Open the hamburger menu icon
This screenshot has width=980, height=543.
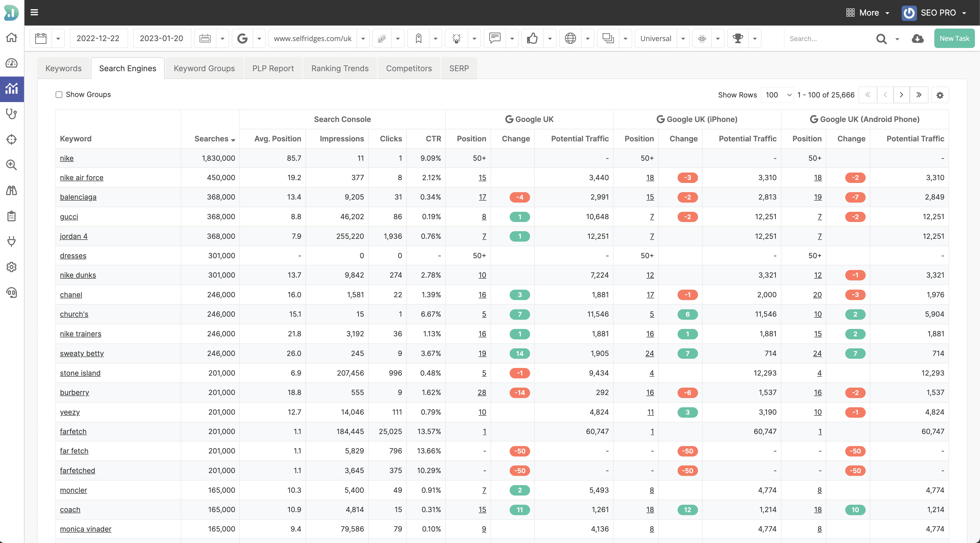click(x=34, y=13)
